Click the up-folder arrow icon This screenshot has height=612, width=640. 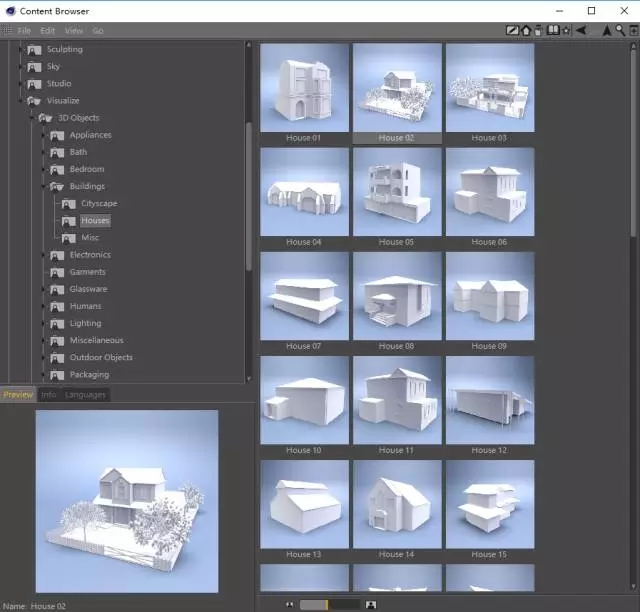pos(606,30)
